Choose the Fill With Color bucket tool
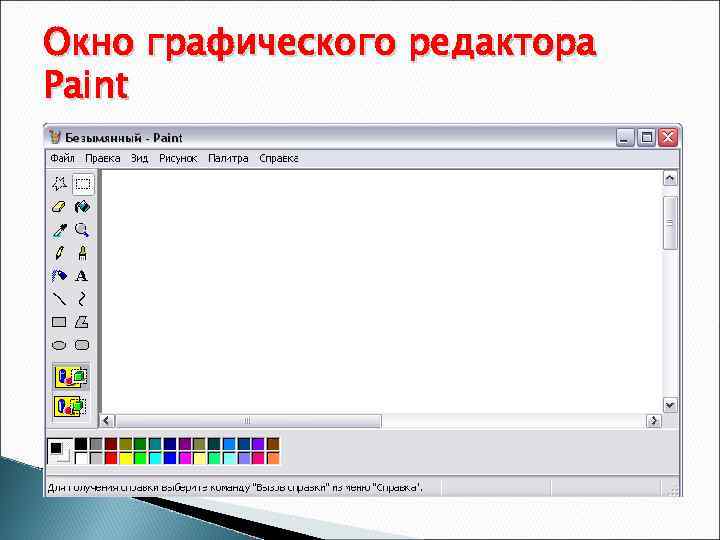Screen dimensions: 720x540 click(82, 207)
